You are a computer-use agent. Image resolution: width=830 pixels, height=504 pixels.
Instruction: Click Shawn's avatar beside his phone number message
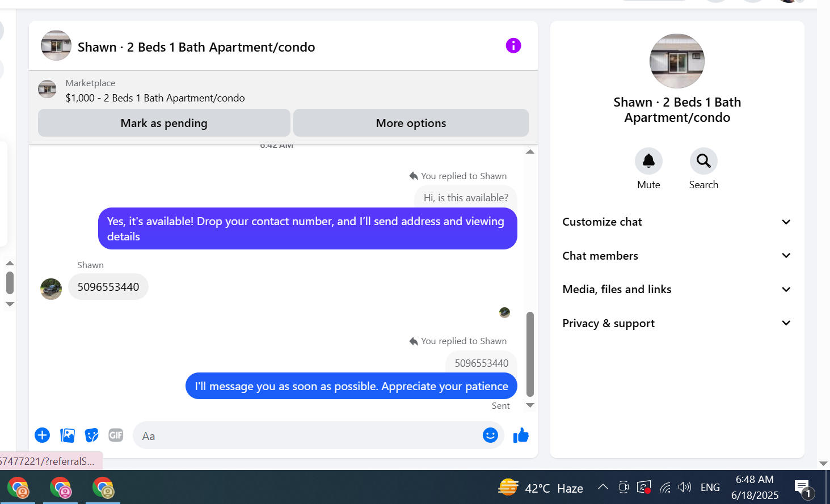coord(51,289)
